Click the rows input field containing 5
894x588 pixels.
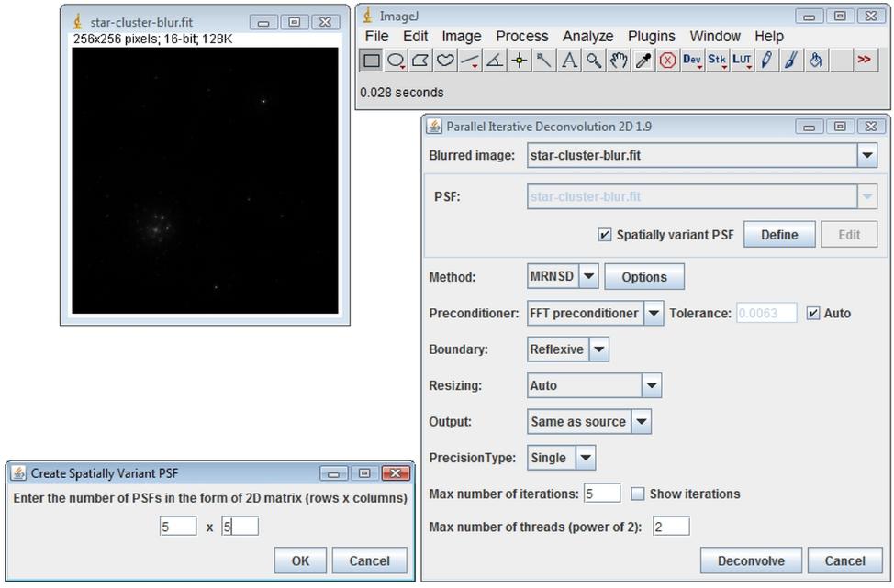point(178,526)
